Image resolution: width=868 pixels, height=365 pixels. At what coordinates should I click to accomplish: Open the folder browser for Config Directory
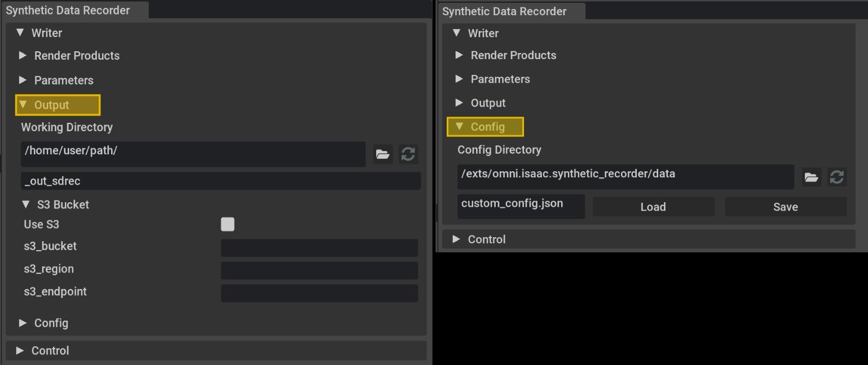click(x=811, y=177)
